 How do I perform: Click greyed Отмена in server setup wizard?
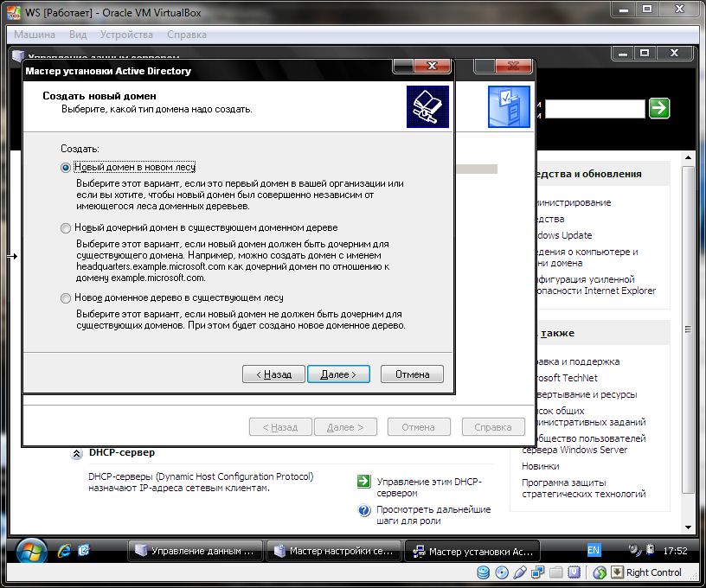click(x=419, y=427)
